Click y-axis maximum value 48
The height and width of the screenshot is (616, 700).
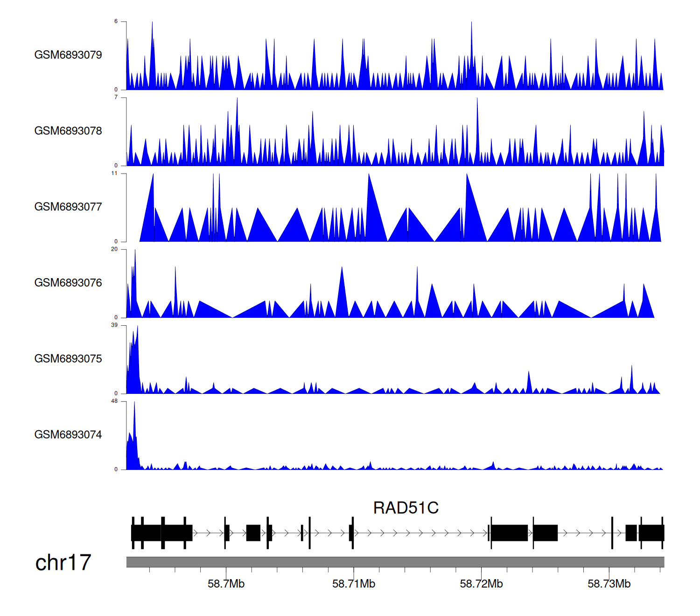114,401
